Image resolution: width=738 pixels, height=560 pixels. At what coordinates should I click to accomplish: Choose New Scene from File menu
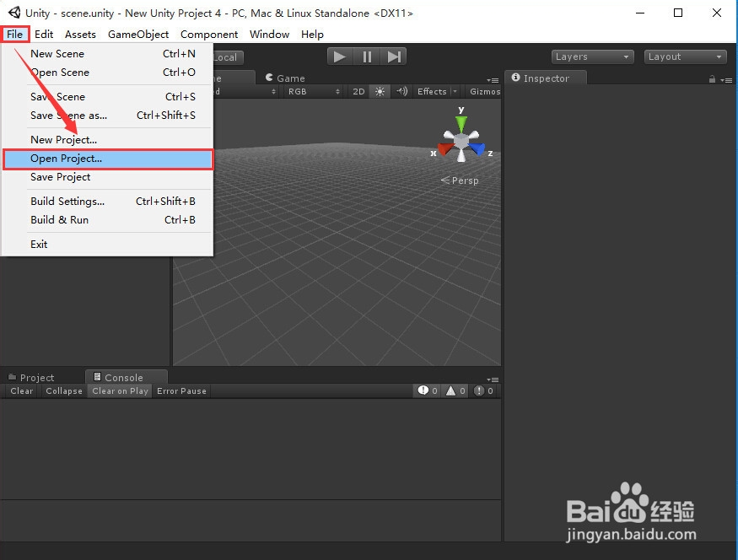pyautogui.click(x=108, y=54)
